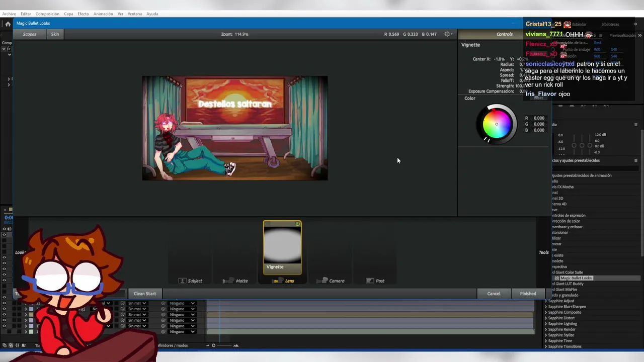
Task: Expand the Sapphire Render category
Action: tap(546, 329)
